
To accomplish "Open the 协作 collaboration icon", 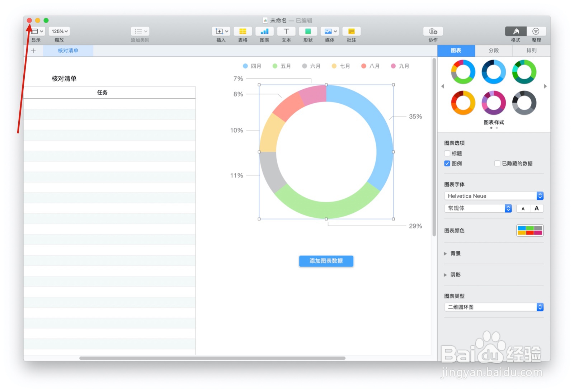I will click(432, 31).
